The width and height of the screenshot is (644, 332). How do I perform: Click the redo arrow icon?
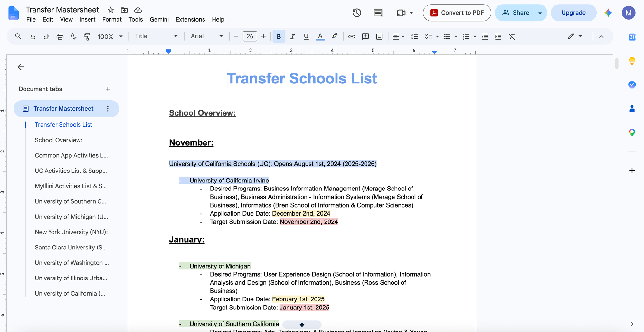(46, 36)
